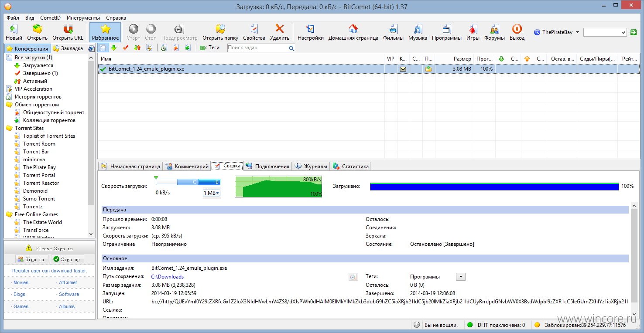Click the Поиск задач search field
The height and width of the screenshot is (333, 644).
pyautogui.click(x=257, y=48)
